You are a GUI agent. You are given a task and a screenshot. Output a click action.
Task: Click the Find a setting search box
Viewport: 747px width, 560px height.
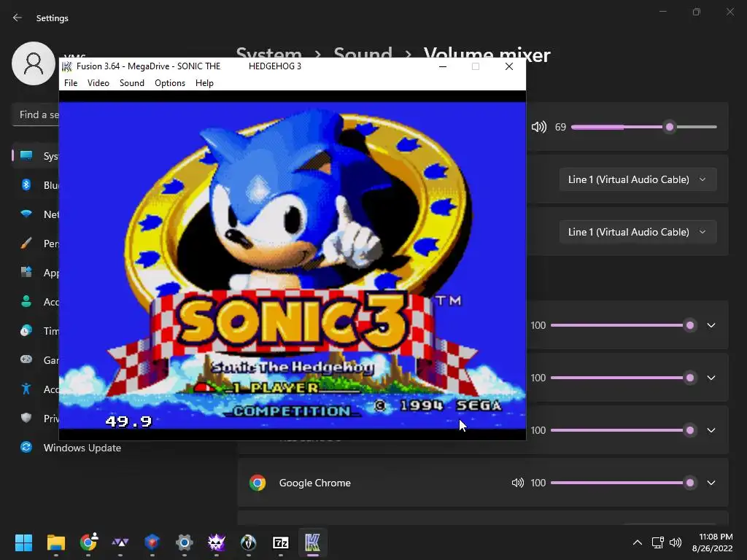(x=36, y=114)
